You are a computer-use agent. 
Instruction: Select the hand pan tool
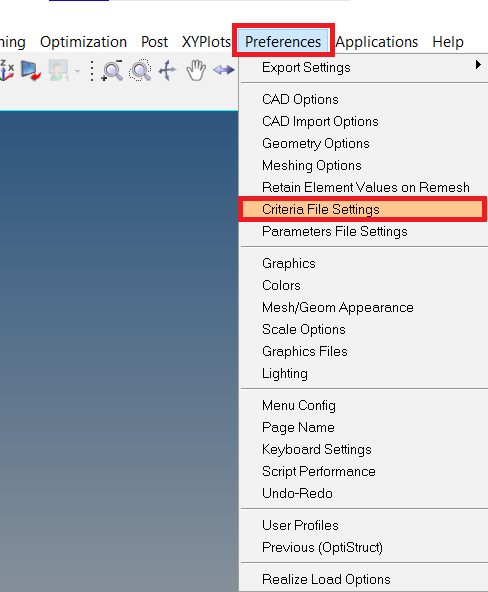point(196,70)
